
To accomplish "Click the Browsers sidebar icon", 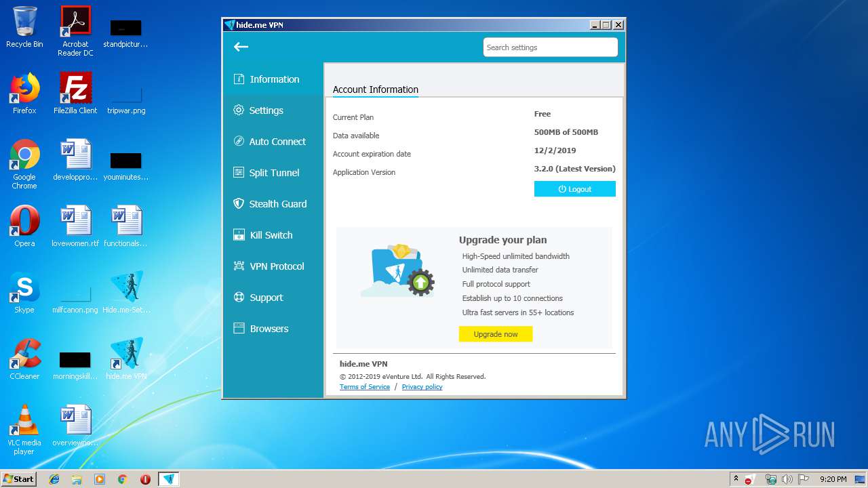I will (x=239, y=329).
